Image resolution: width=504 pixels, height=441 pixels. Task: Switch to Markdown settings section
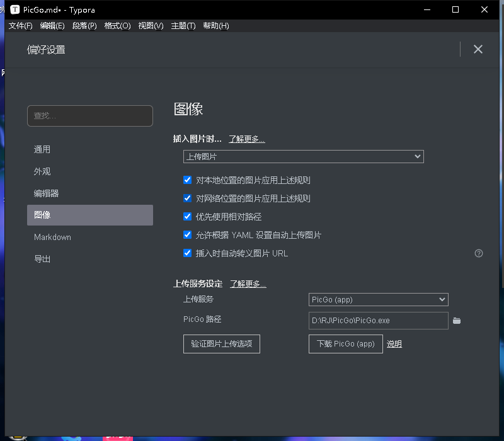click(52, 237)
